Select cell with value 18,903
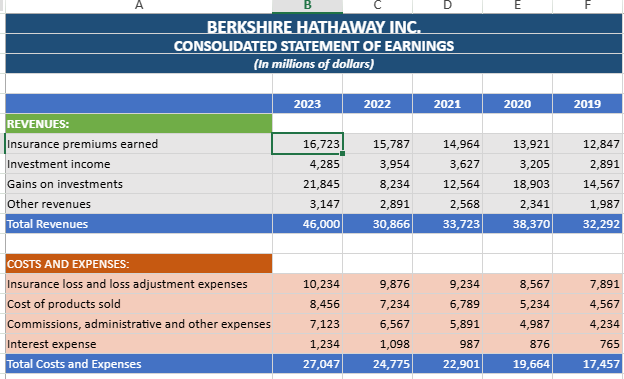The image size is (624, 379). pyautogui.click(x=517, y=184)
